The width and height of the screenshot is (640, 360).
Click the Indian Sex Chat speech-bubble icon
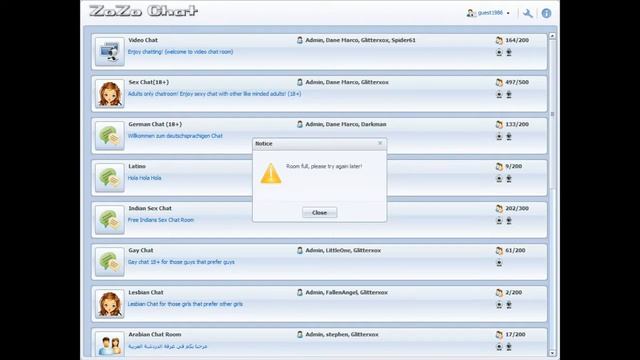(109, 220)
